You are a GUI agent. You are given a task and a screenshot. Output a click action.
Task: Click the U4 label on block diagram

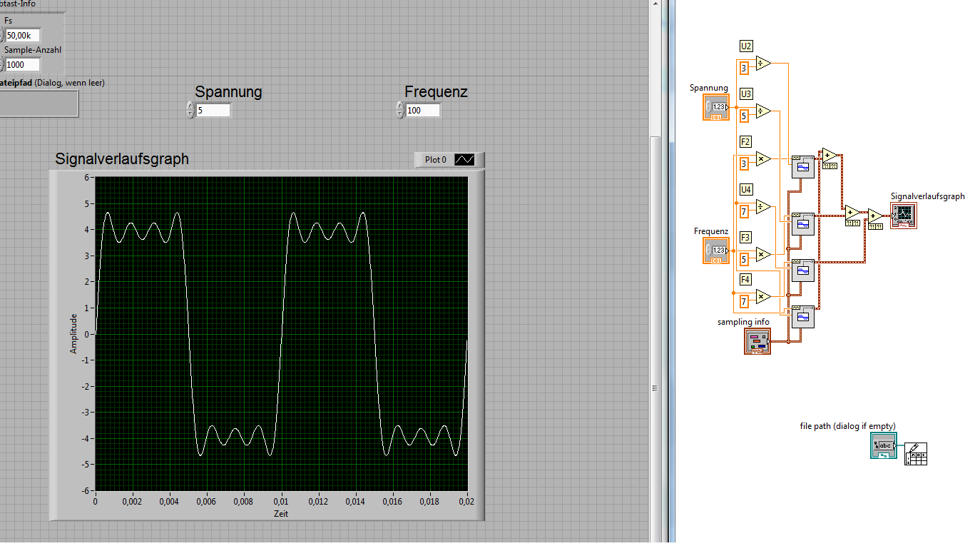click(745, 189)
